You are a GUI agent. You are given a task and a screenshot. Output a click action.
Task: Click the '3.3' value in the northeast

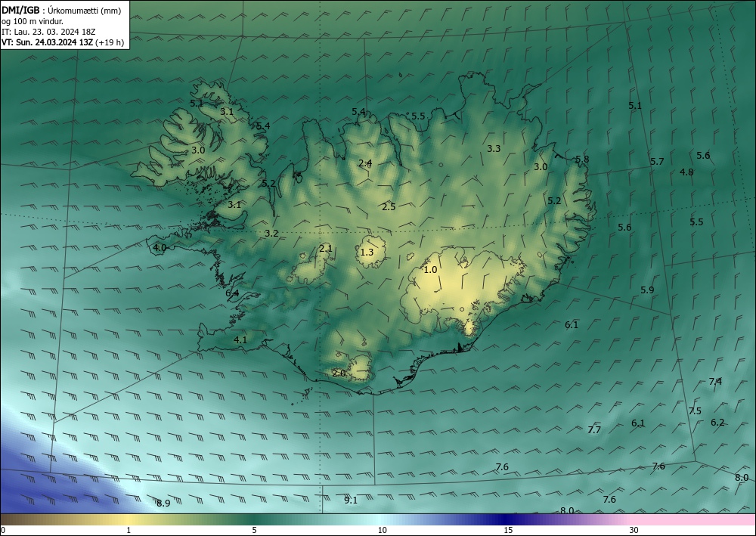(x=493, y=148)
